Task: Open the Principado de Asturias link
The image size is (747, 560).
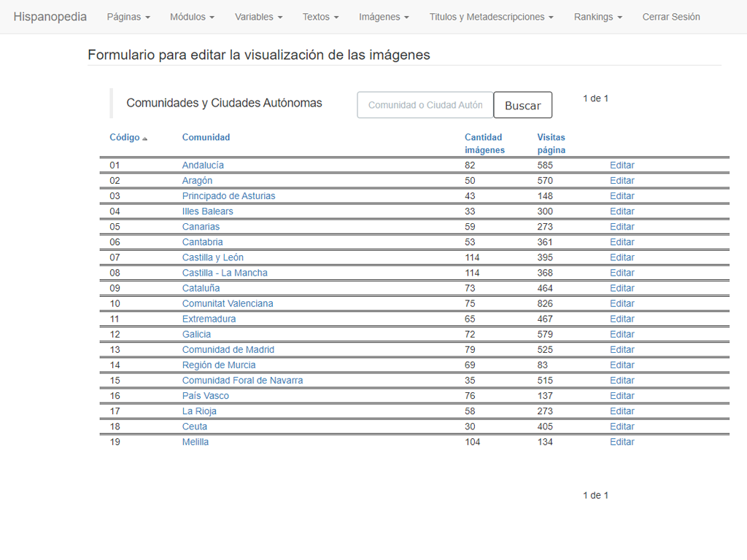Action: pyautogui.click(x=228, y=195)
